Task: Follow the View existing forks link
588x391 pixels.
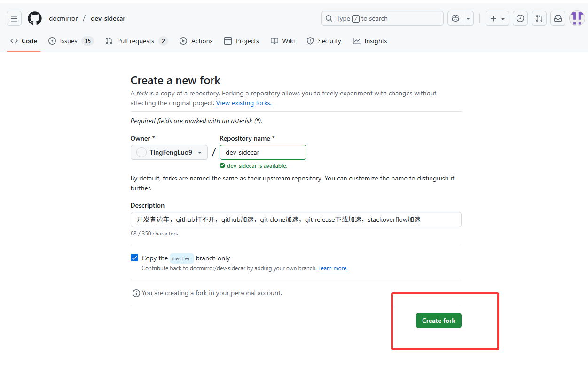Action: click(243, 103)
